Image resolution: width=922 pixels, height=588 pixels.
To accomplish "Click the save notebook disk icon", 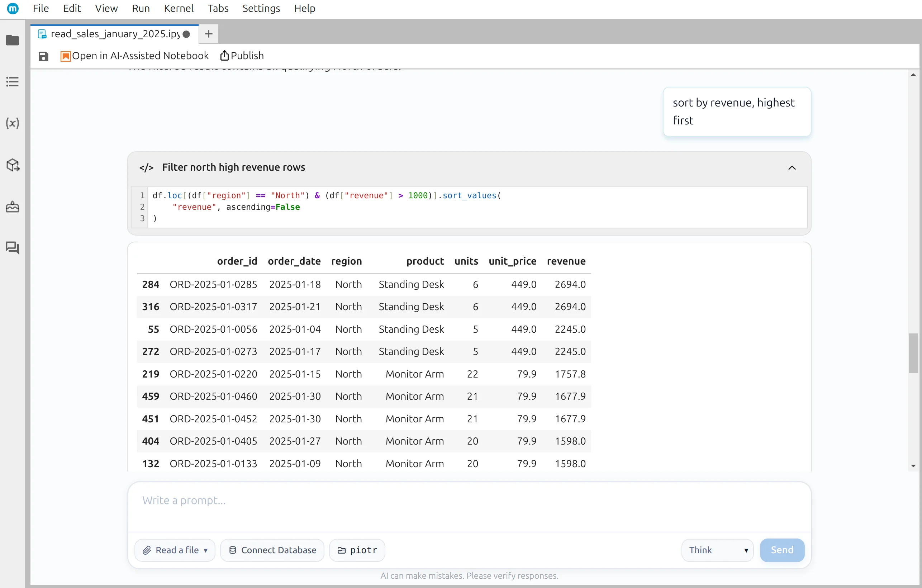I will coord(43,56).
